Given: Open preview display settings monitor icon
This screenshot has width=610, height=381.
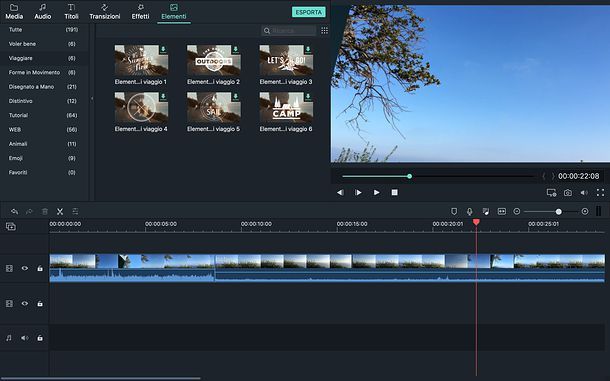Looking at the screenshot, I should click(x=551, y=193).
